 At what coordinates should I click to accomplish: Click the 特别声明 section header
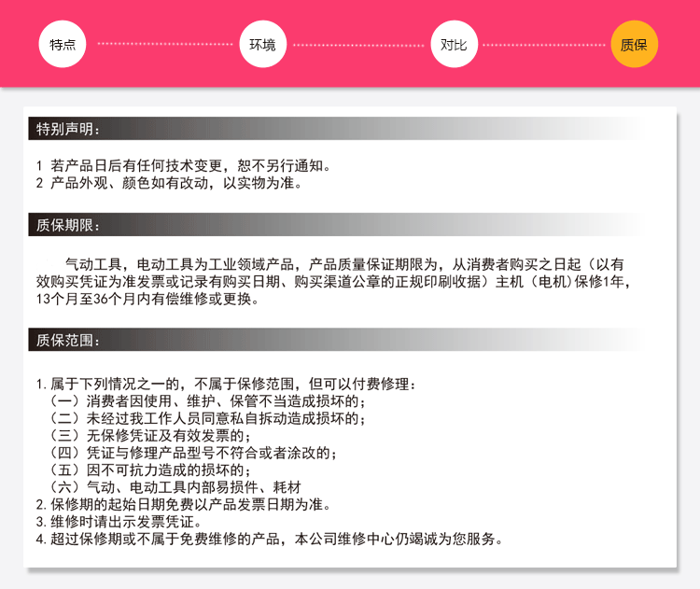[x=337, y=129]
